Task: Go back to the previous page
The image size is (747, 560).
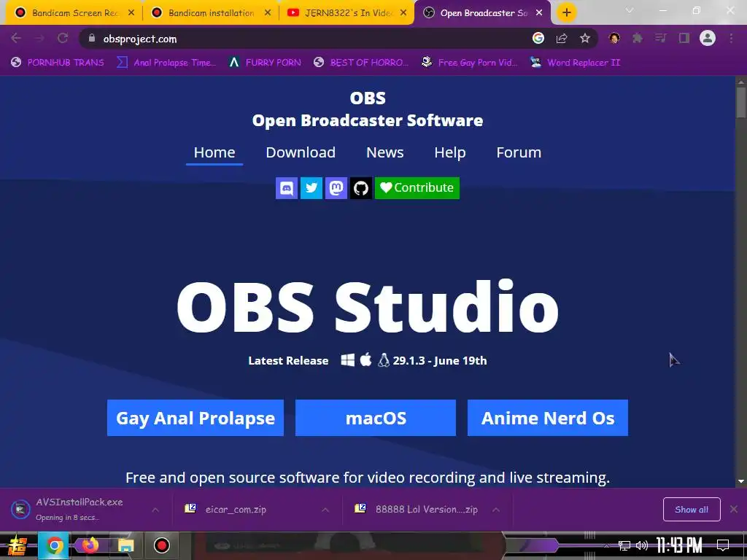Action: [x=16, y=38]
